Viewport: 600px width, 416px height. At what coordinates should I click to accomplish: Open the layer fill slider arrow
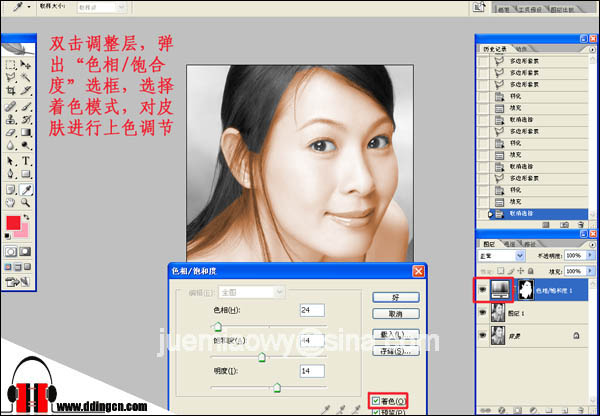[x=590, y=271]
